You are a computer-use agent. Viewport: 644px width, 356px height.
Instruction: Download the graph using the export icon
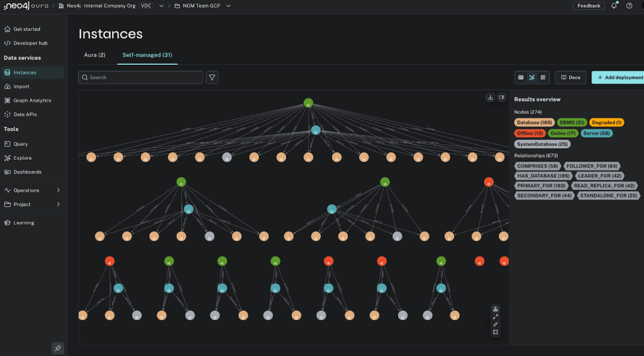[x=491, y=97]
